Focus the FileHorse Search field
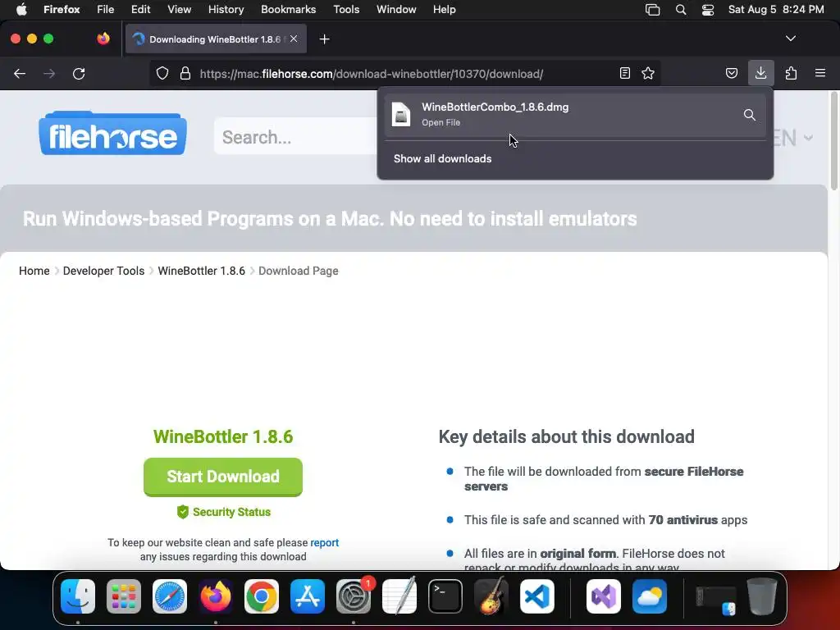The image size is (840, 630). [x=295, y=137]
